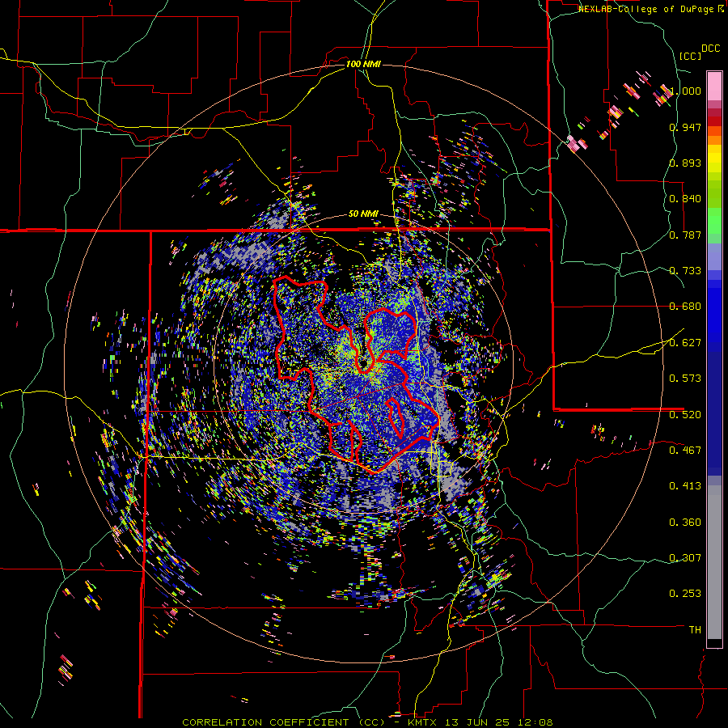728x728 pixels.
Task: Click the 0.947 legend value
Action: (x=685, y=127)
